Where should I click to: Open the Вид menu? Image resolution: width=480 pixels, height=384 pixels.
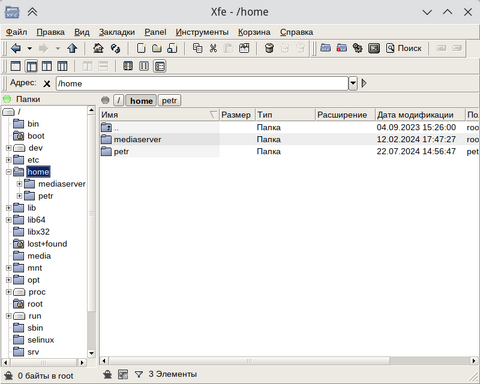click(82, 32)
